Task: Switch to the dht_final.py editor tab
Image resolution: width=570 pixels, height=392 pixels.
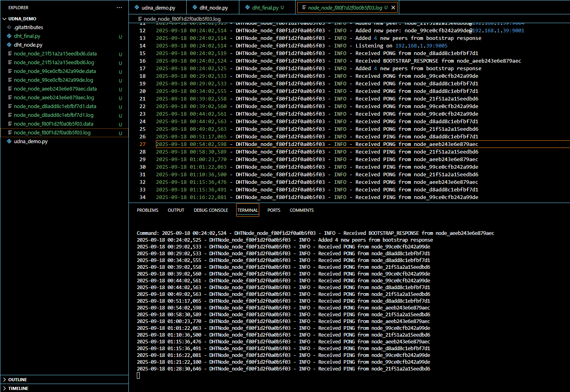Action: pyautogui.click(x=265, y=8)
